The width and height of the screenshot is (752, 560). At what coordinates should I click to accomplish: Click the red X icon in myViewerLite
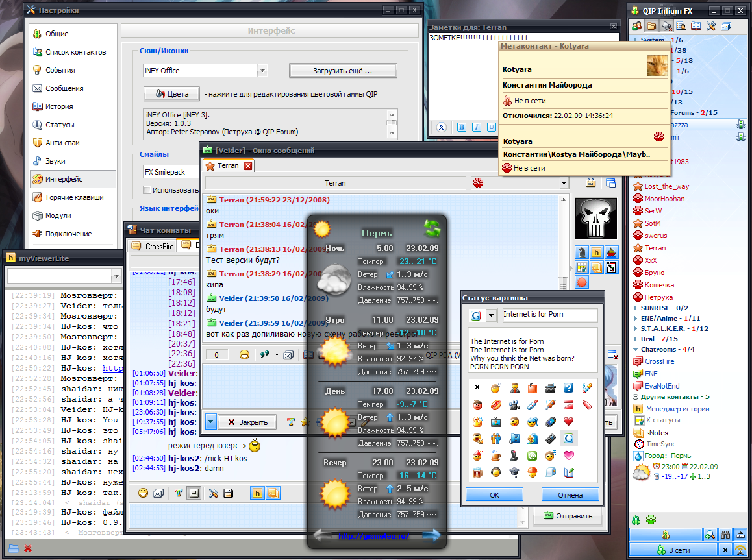click(28, 548)
